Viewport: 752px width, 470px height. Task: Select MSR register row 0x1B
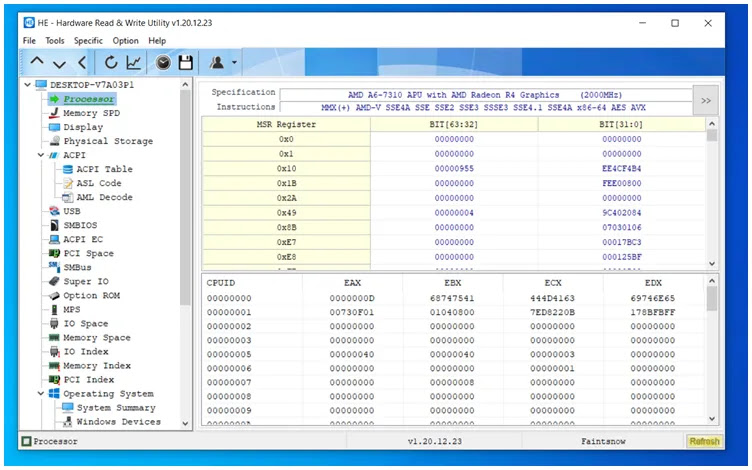point(454,183)
